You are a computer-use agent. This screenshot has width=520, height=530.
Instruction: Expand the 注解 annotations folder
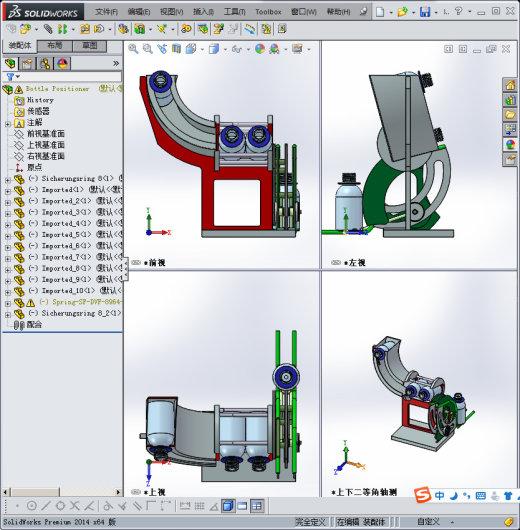(x=8, y=124)
